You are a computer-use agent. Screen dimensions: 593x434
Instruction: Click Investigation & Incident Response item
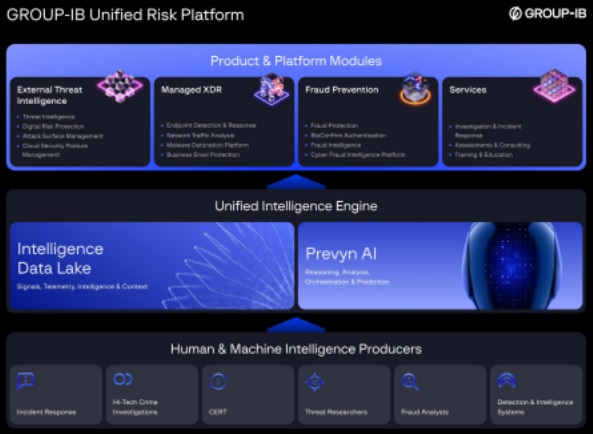click(488, 131)
